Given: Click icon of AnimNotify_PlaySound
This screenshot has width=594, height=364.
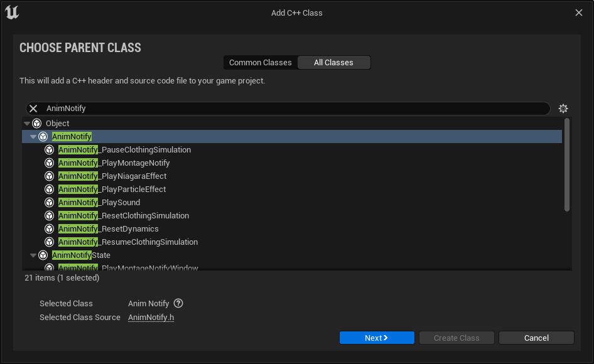Looking at the screenshot, I should coord(49,203).
